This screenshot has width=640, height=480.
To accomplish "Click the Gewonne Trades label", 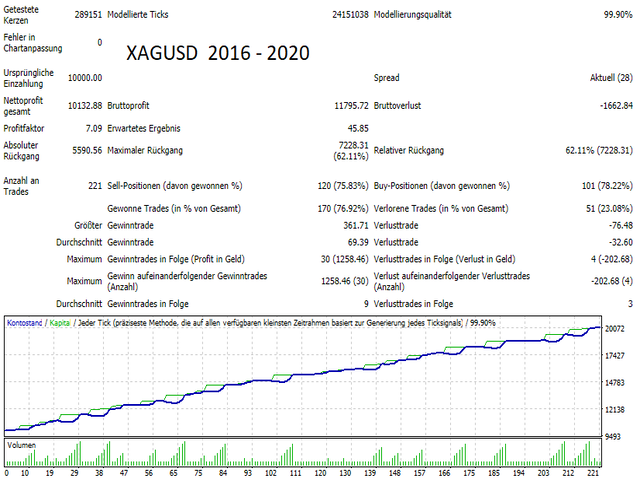I will coord(174,209).
